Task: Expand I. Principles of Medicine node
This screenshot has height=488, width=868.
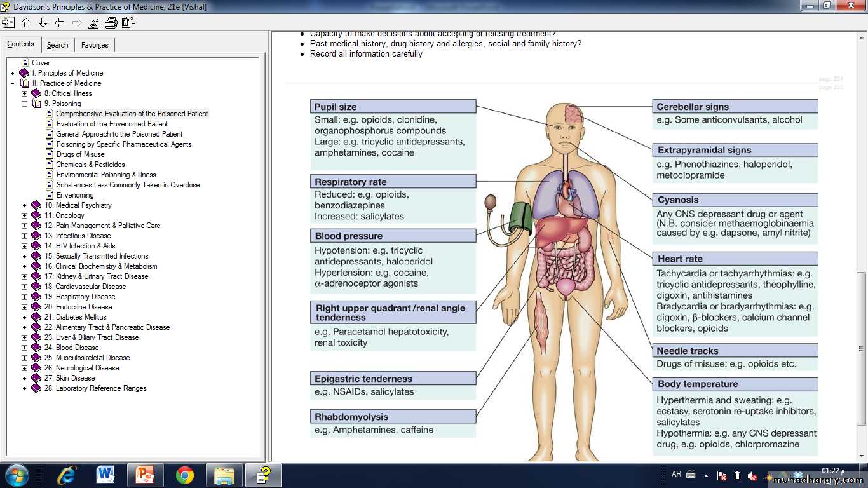Action: click(x=13, y=73)
